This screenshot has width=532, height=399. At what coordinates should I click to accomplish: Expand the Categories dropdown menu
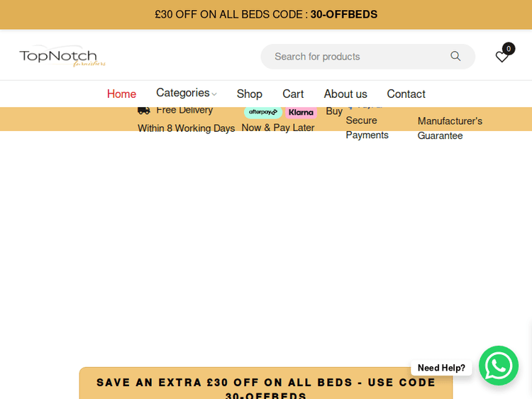pos(182,93)
